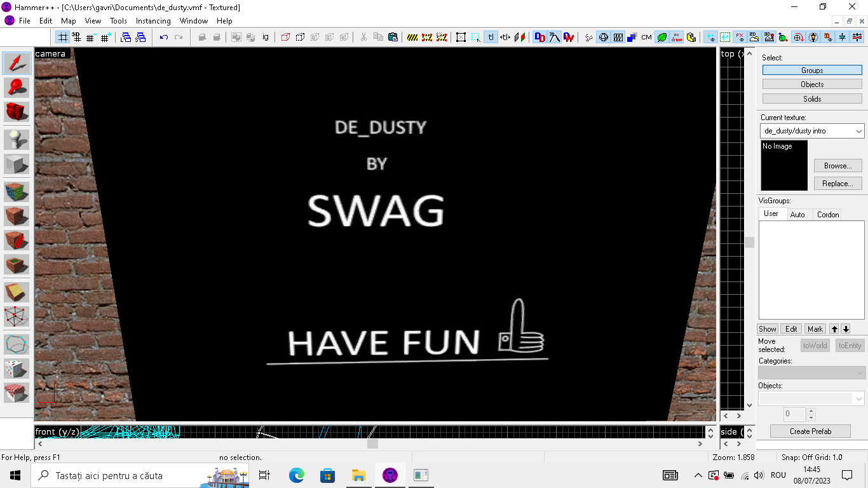
Task: Select the Objects selection mode button
Action: click(812, 85)
